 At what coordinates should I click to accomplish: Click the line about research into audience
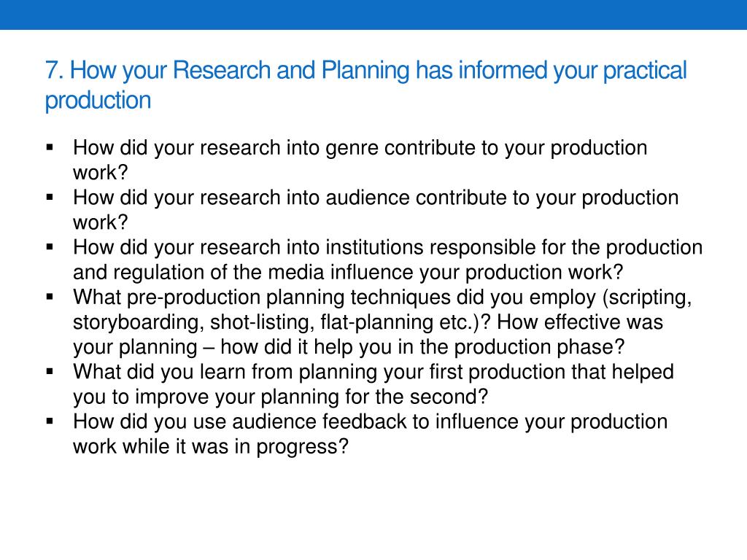pyautogui.click(x=376, y=198)
